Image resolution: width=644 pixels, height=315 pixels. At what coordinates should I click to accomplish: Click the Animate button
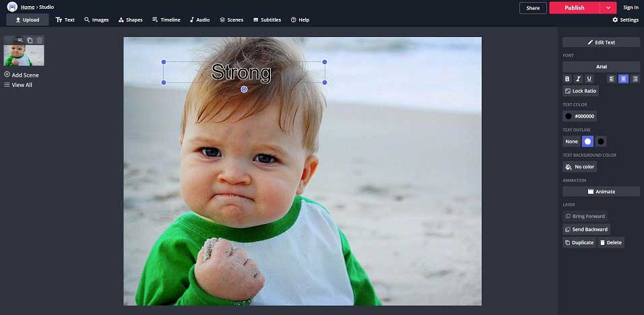(x=601, y=192)
